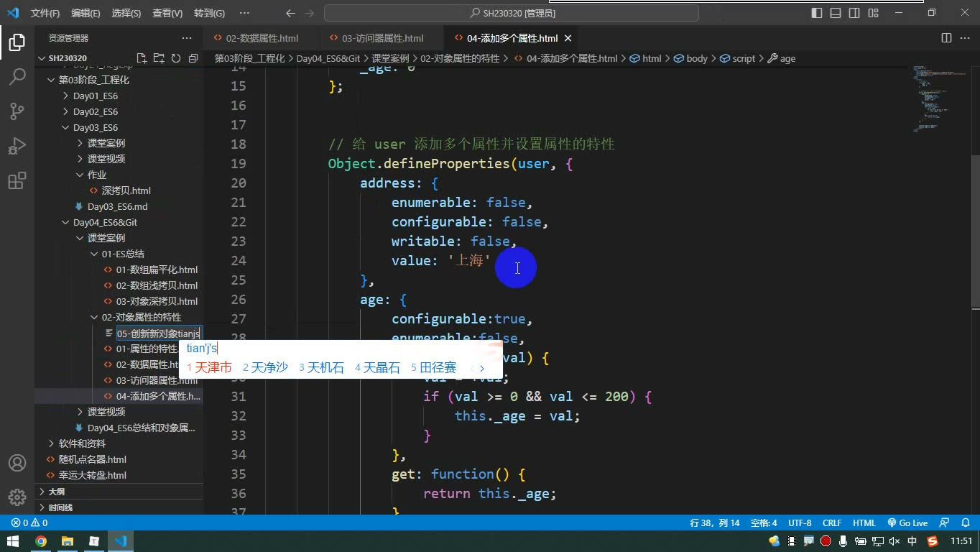Open the 文件(F) menu
Screen dimensions: 980x552
click(45, 13)
